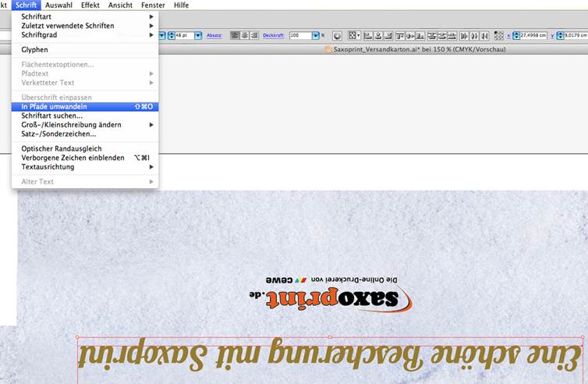Click the Deckkraft link in control bar
Viewport: 588px width, 384px height.
[x=274, y=35]
